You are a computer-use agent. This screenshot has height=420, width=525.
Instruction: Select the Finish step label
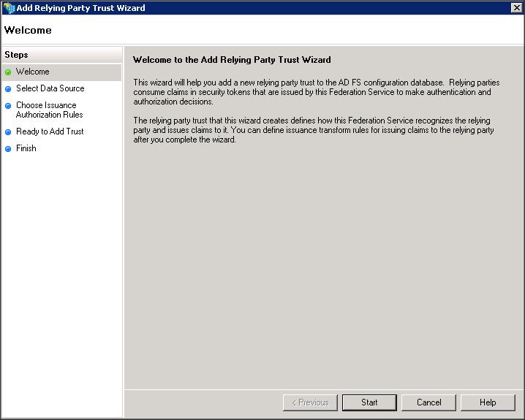pyautogui.click(x=26, y=148)
